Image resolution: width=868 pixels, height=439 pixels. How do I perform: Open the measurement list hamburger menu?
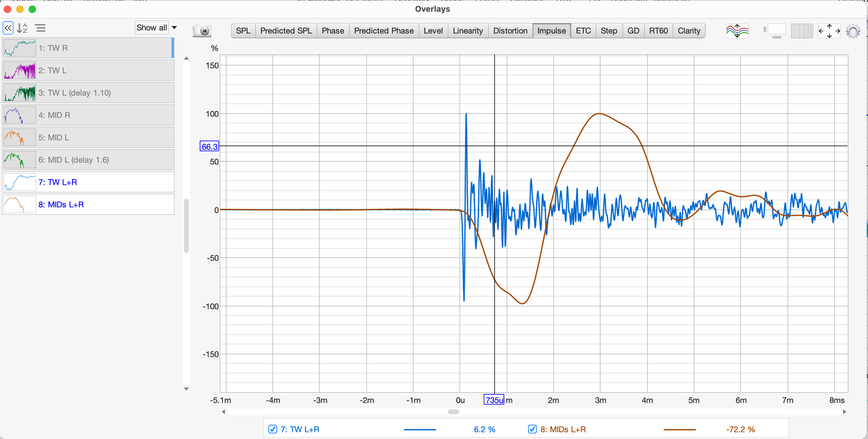pyautogui.click(x=40, y=29)
